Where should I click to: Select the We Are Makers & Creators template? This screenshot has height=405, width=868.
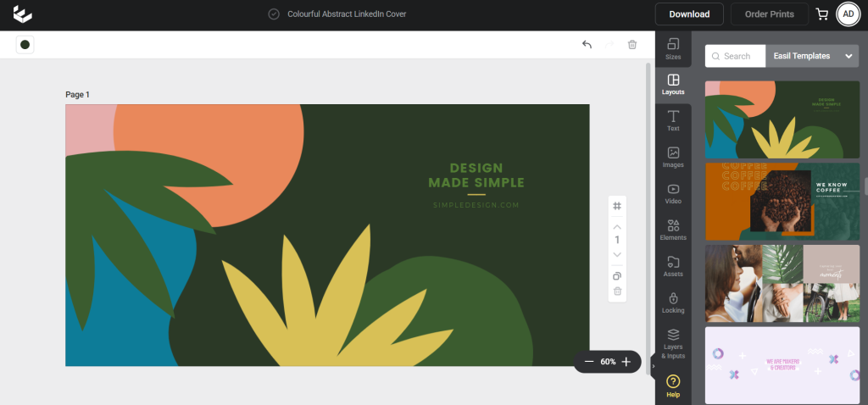(x=782, y=366)
